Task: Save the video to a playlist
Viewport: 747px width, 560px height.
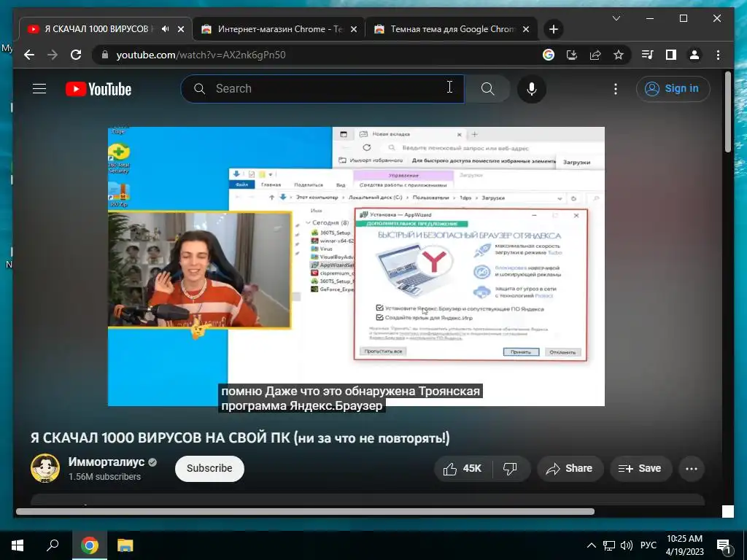Action: (x=640, y=469)
